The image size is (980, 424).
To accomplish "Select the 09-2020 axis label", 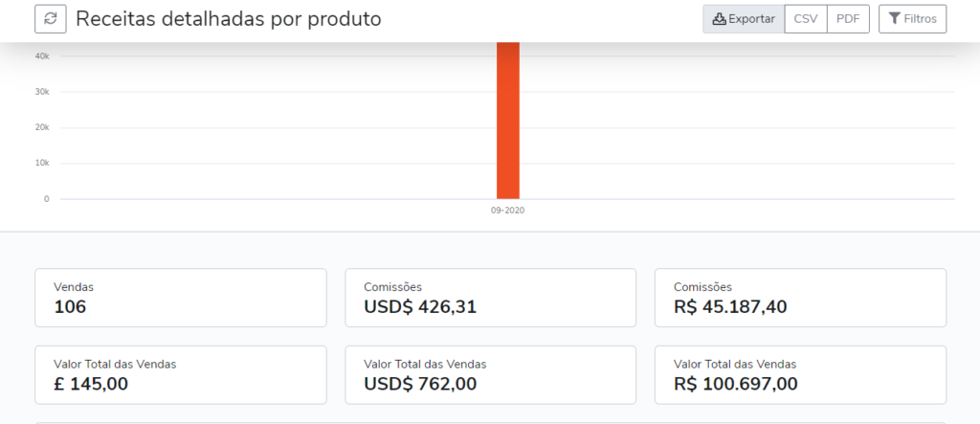I will click(507, 211).
